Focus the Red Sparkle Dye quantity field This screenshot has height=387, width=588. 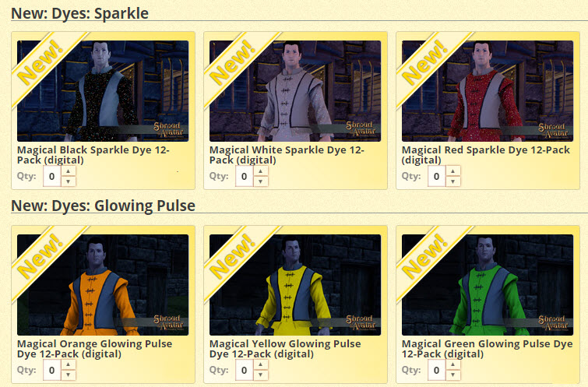pos(436,176)
